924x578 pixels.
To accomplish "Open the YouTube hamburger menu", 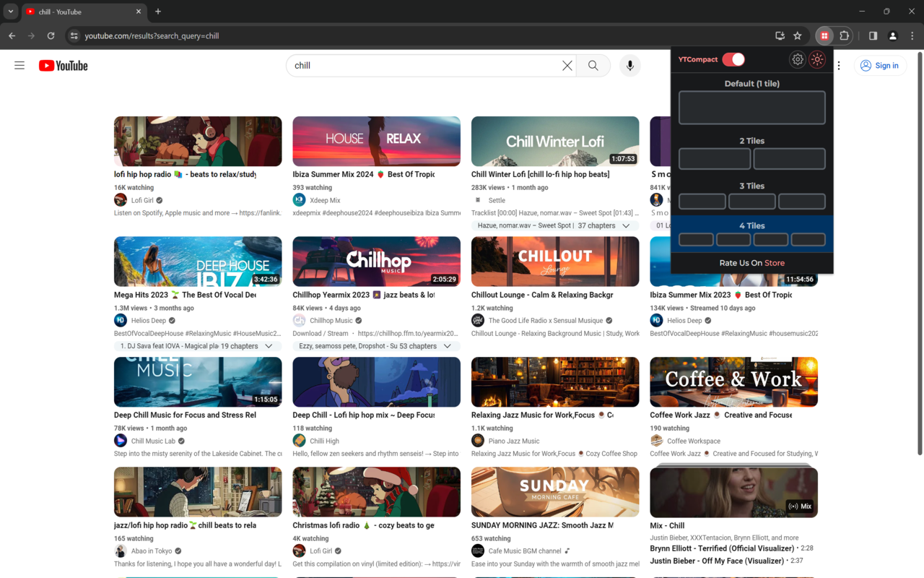I will pyautogui.click(x=19, y=65).
